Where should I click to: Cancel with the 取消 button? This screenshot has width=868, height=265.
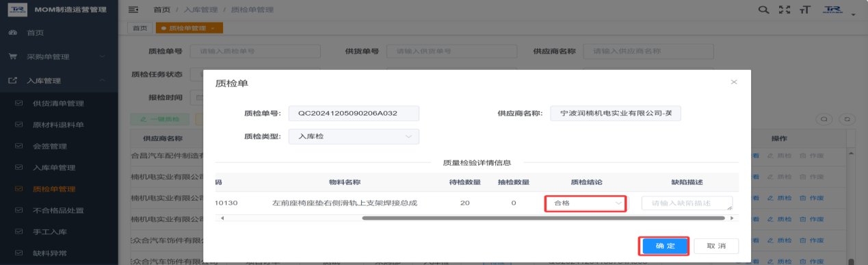tap(716, 246)
